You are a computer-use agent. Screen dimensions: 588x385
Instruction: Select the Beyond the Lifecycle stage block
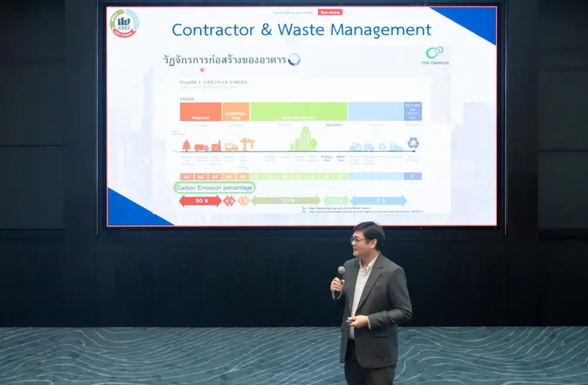[x=413, y=112]
